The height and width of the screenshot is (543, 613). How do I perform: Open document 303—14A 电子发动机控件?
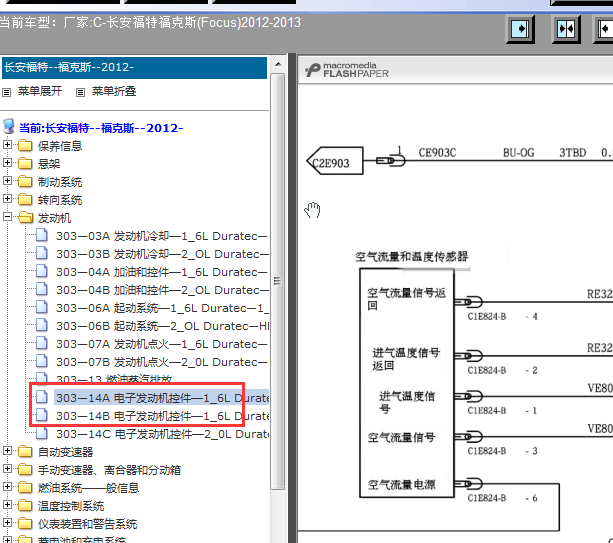pos(162,398)
